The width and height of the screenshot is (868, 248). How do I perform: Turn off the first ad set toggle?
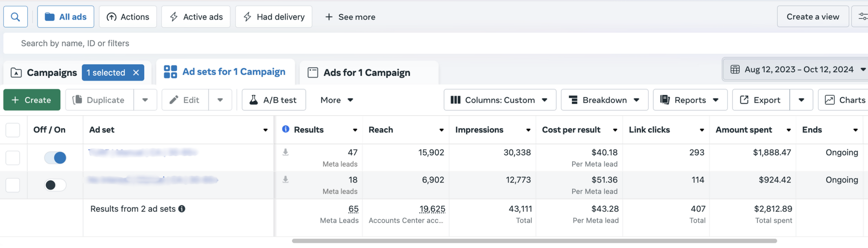(x=55, y=158)
